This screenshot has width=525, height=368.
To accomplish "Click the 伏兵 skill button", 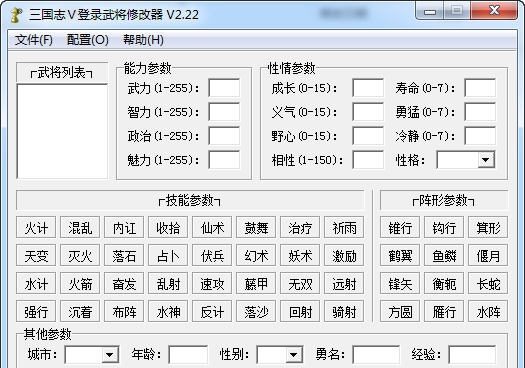I will point(212,255).
